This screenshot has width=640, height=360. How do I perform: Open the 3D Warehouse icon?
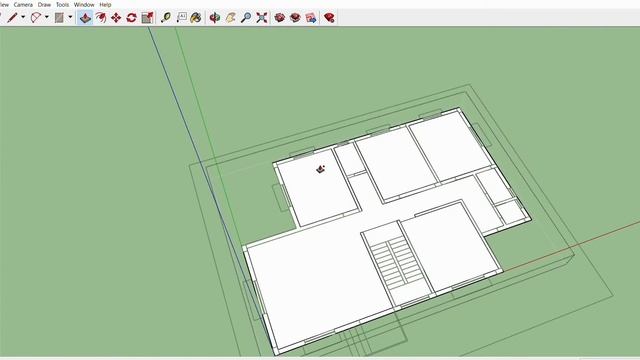pyautogui.click(x=280, y=18)
